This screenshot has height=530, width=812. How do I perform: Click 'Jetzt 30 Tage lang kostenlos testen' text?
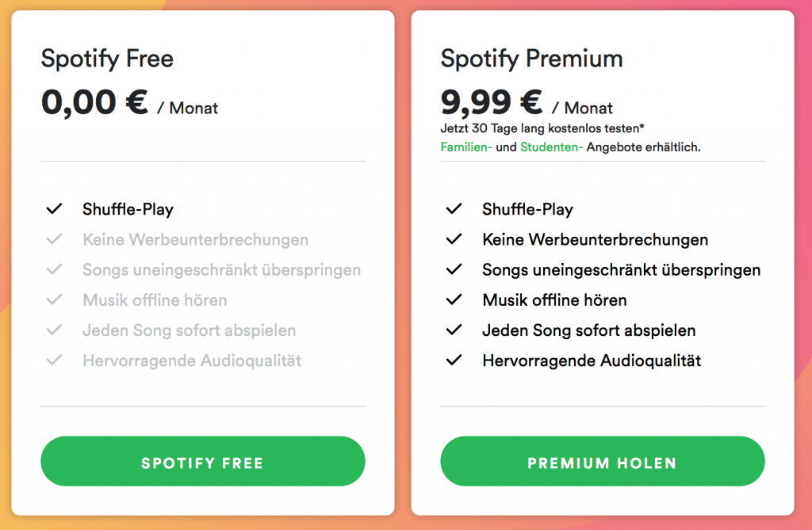click(x=541, y=128)
